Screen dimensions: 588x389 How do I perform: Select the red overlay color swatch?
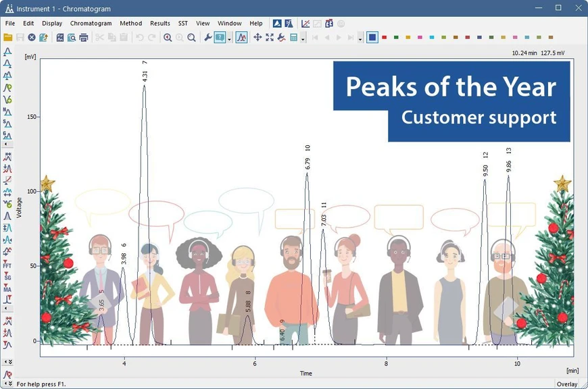click(x=385, y=38)
